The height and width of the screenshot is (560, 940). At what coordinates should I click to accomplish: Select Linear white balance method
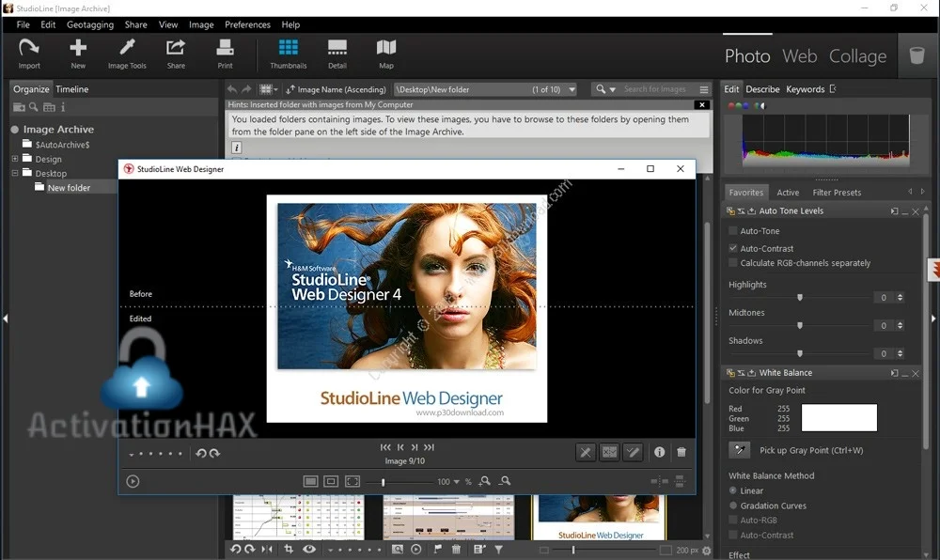732,490
